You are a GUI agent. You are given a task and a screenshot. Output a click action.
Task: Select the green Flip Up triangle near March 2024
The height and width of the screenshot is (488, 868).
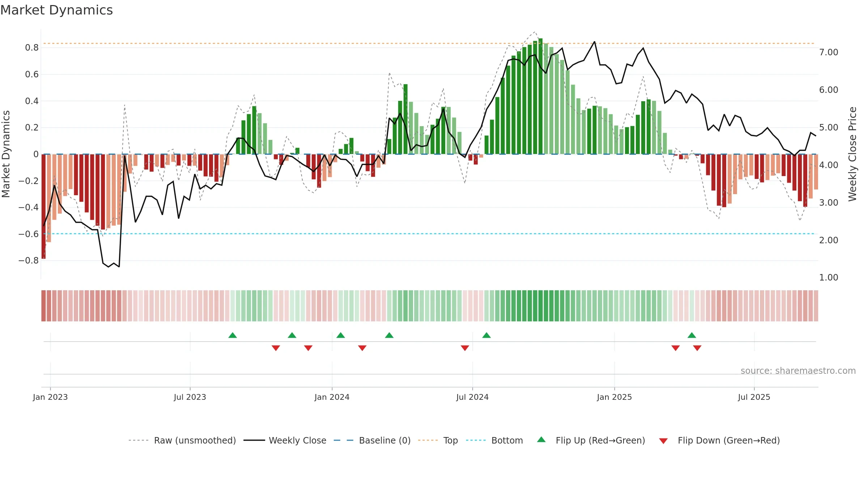click(x=389, y=335)
